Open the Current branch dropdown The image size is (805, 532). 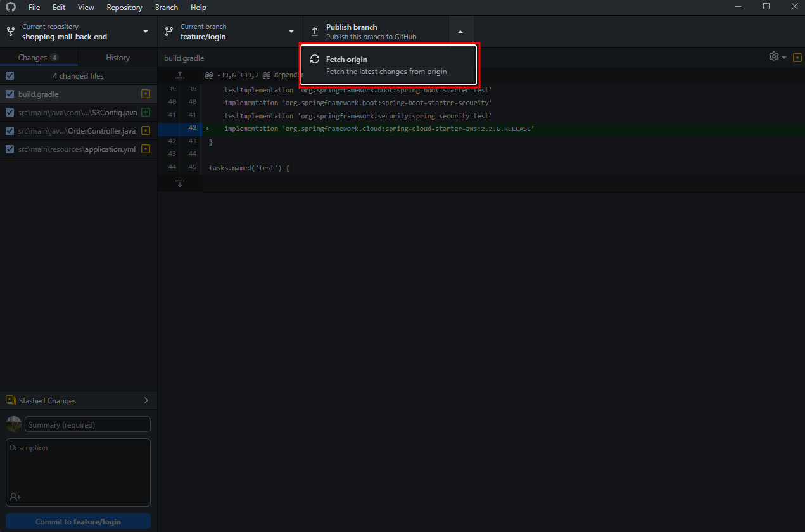(x=230, y=32)
